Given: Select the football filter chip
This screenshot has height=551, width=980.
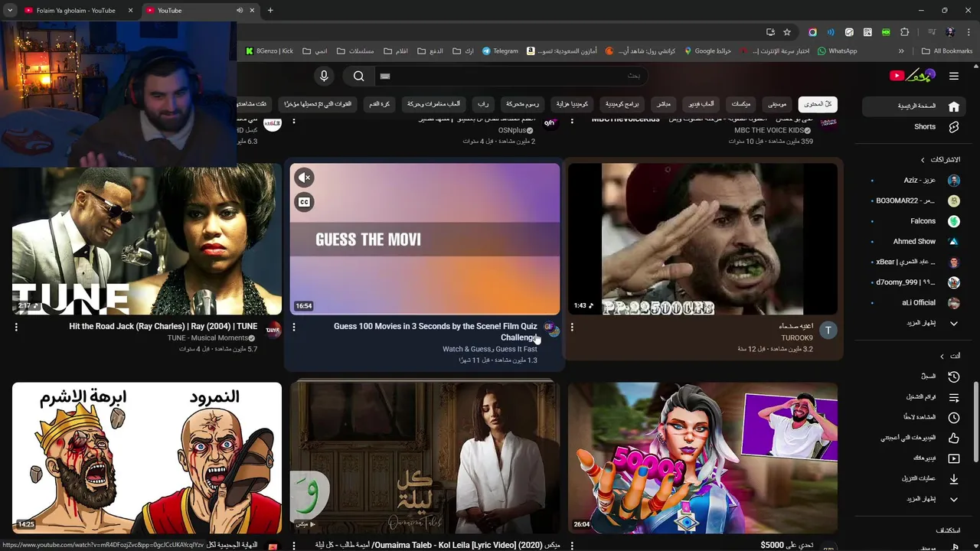Looking at the screenshot, I should (380, 104).
